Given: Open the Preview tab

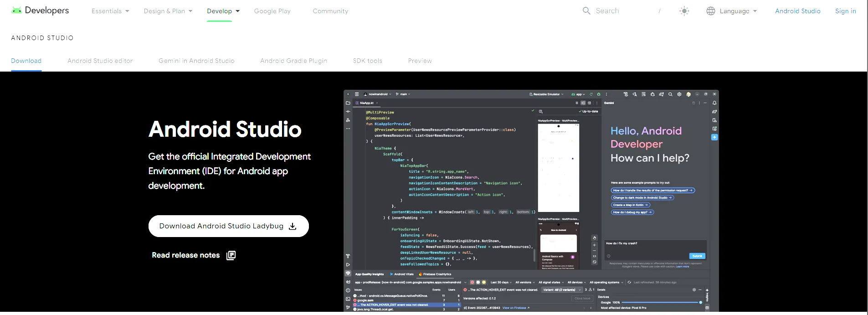Looking at the screenshot, I should [x=420, y=61].
